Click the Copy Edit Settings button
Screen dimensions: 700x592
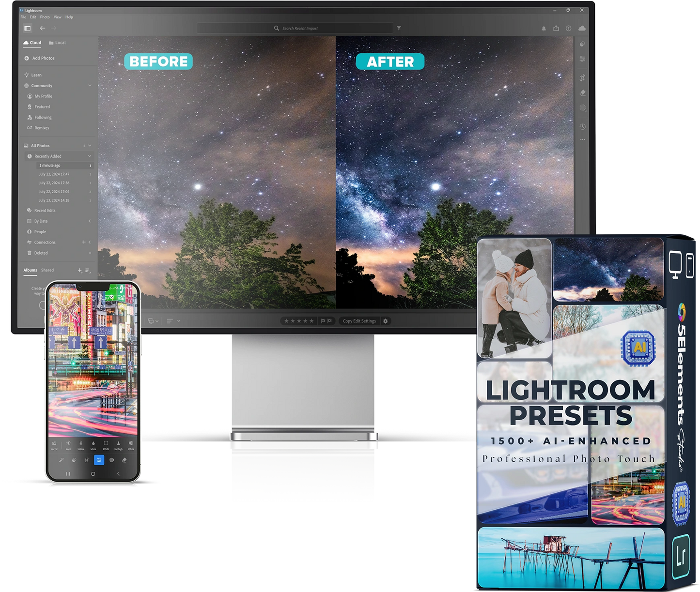click(359, 321)
